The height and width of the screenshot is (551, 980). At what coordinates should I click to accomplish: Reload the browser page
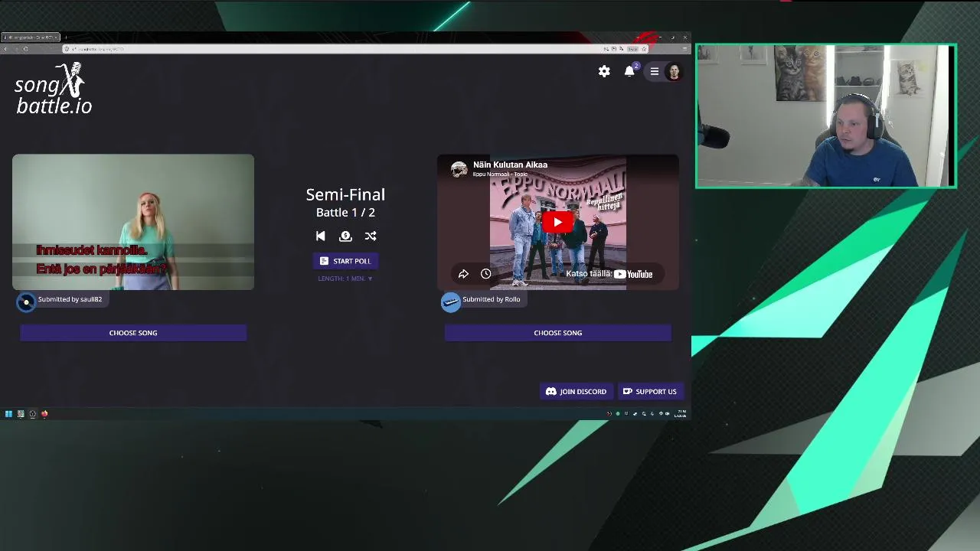pos(25,49)
